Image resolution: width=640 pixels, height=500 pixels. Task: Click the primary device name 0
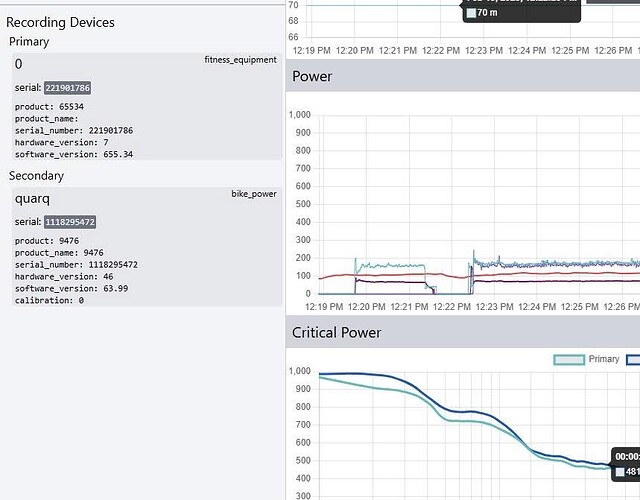[18, 64]
